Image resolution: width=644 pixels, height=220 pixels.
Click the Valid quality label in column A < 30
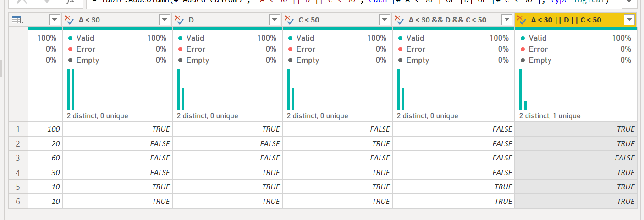point(85,38)
